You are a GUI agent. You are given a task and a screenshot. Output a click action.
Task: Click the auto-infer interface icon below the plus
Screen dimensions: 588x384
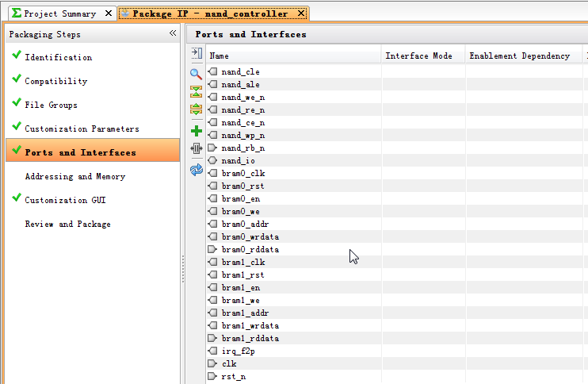[196, 148]
